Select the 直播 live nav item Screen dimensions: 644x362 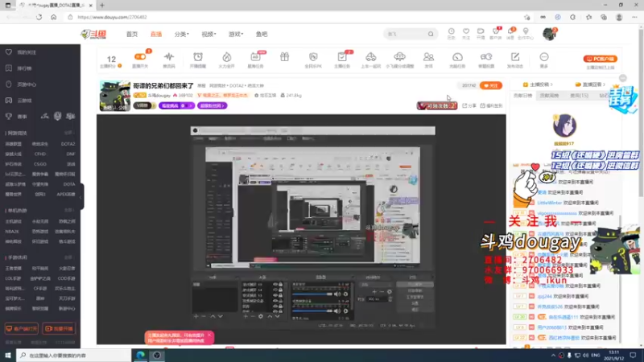tap(156, 34)
